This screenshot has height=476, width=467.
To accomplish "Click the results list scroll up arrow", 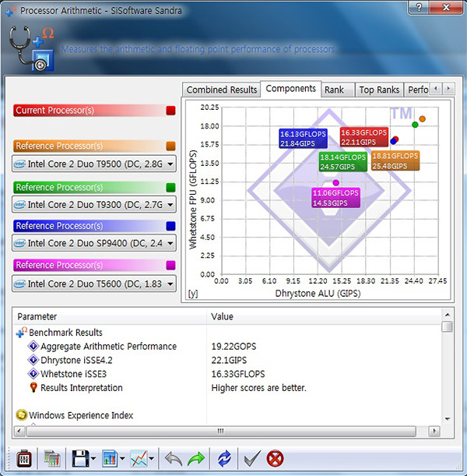I will coord(448,315).
